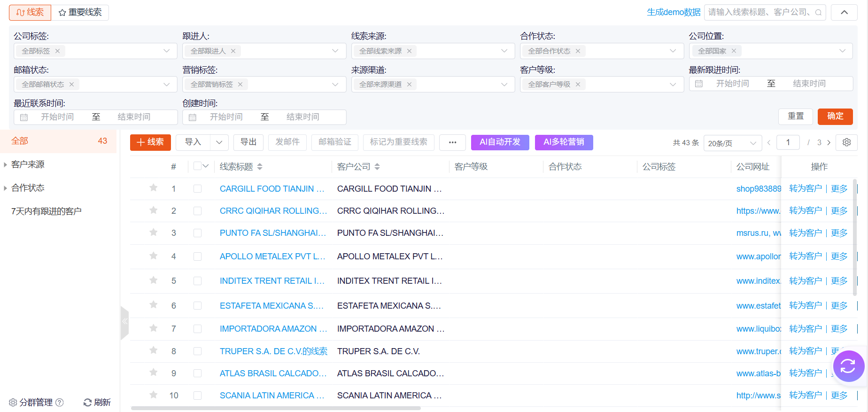
Task: Go to next page of leads
Action: [829, 143]
